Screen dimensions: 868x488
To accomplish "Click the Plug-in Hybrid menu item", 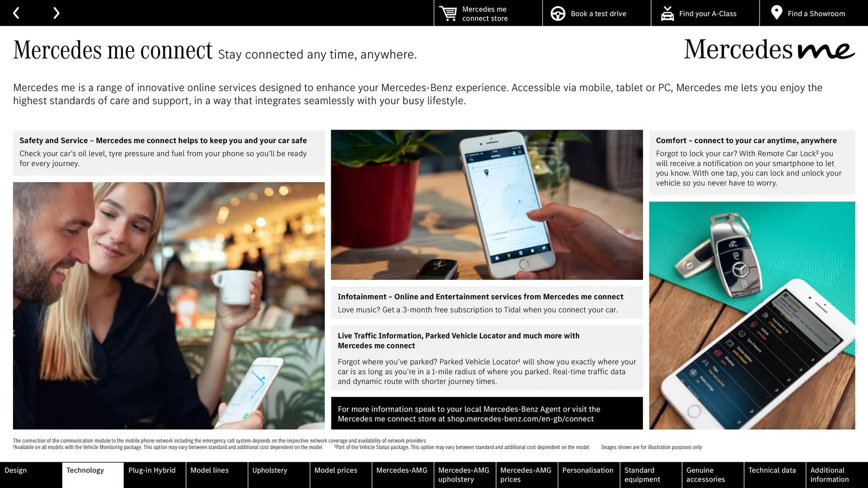I will [x=152, y=475].
